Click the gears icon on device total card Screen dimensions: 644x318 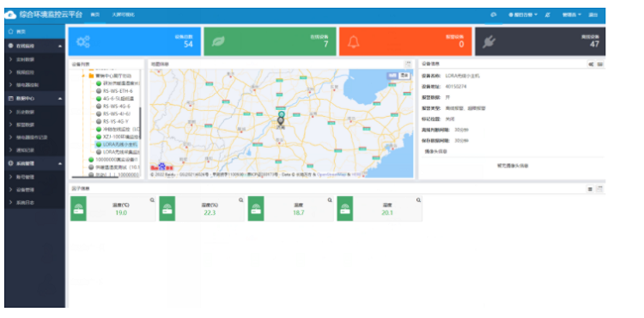(x=83, y=41)
